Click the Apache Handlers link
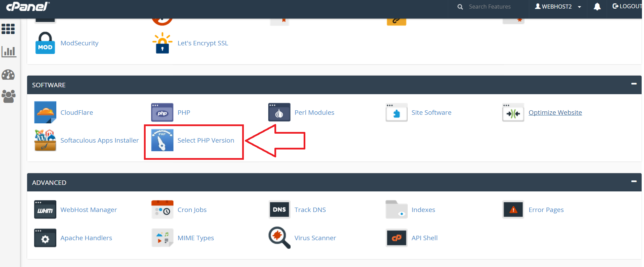 coord(86,238)
